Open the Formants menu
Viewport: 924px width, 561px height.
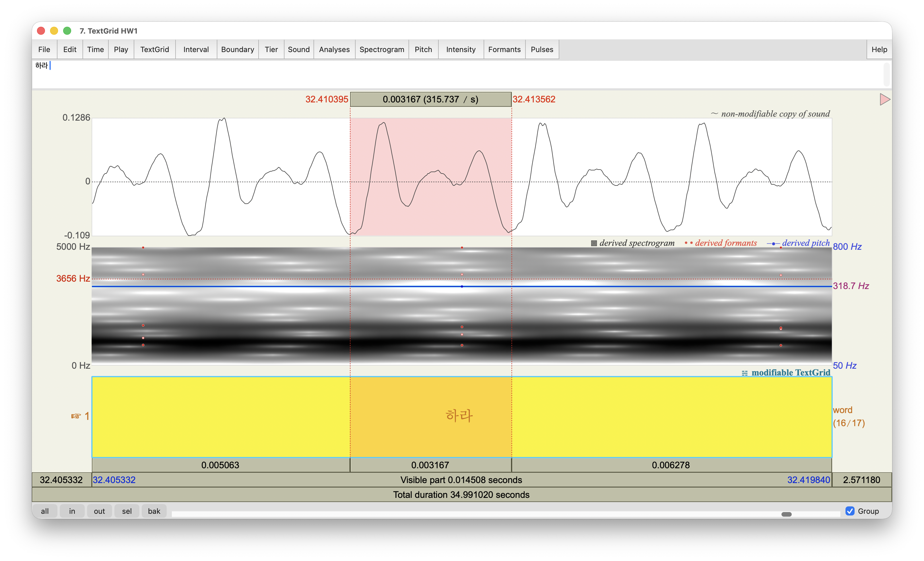[x=504, y=49]
